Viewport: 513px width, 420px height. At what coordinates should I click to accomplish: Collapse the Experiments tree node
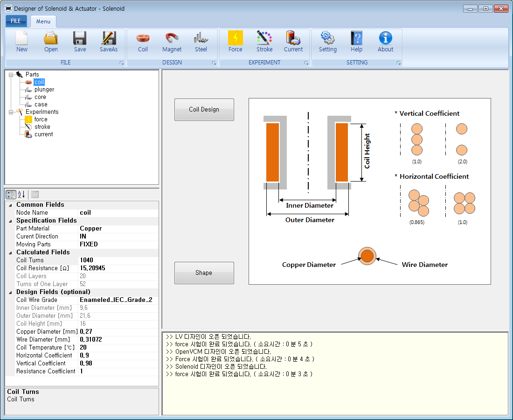click(11, 112)
